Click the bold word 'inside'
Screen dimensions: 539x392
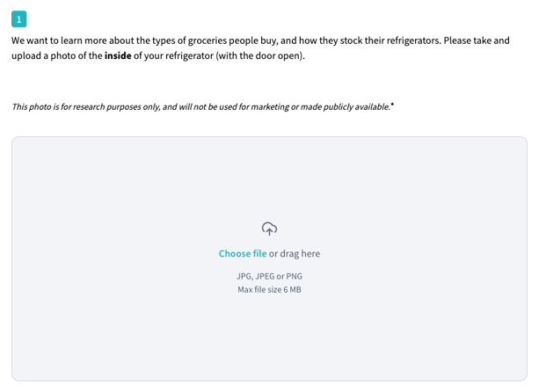click(118, 56)
